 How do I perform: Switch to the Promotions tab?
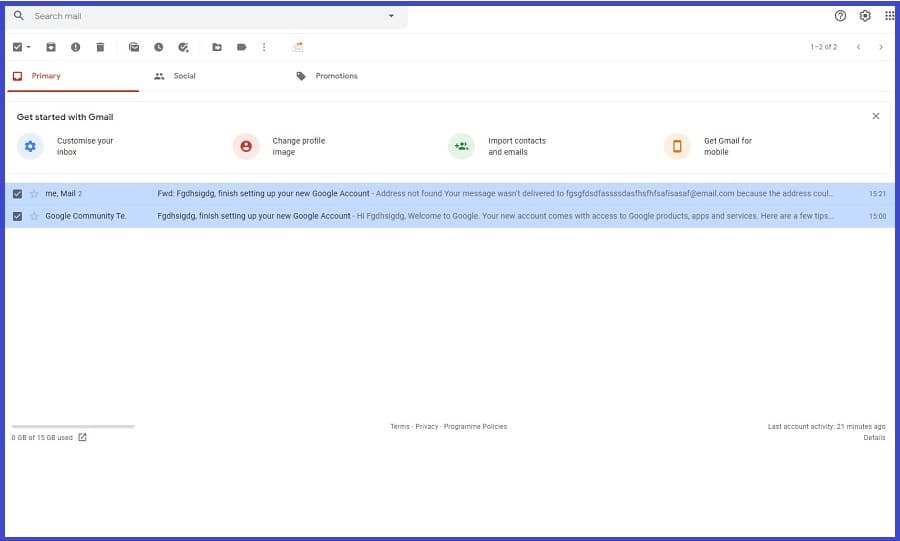pos(336,76)
